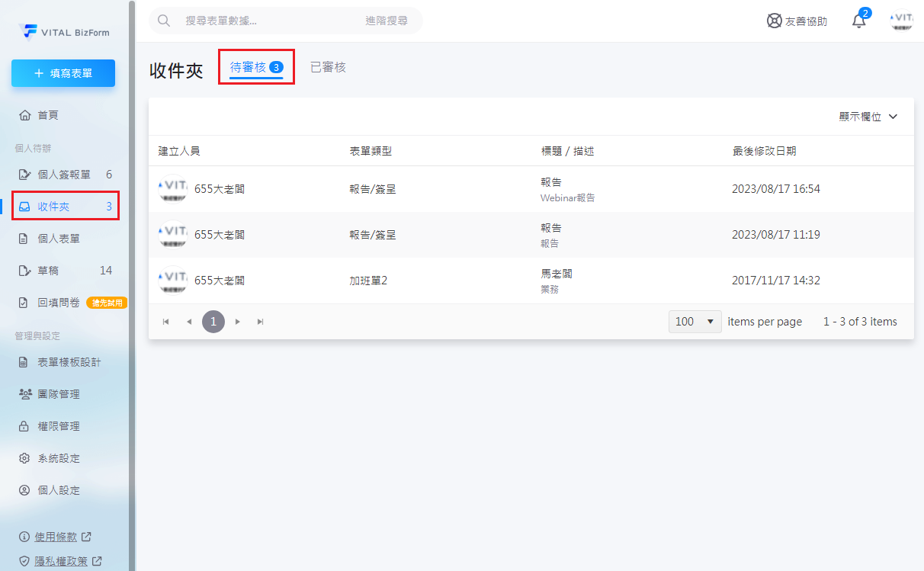Open the 加班單2 row entry
This screenshot has width=924, height=571.
(368, 281)
